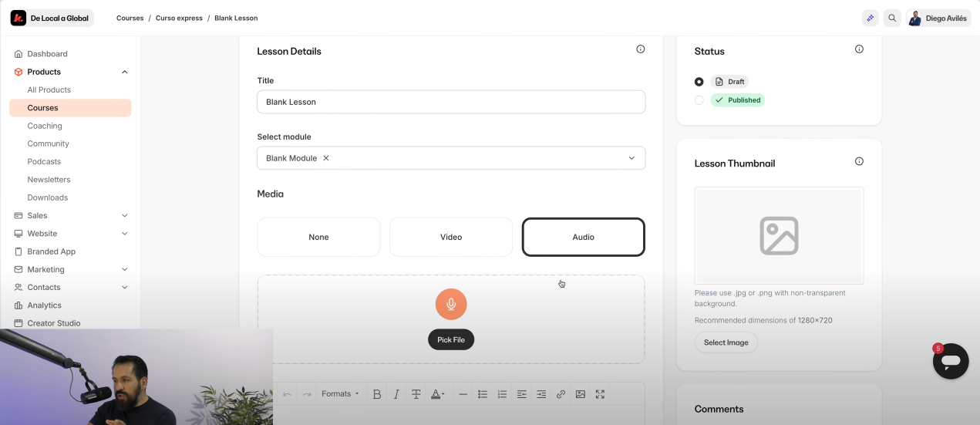Click the lesson thumbnail placeholder image
The width and height of the screenshot is (980, 425).
779,235
